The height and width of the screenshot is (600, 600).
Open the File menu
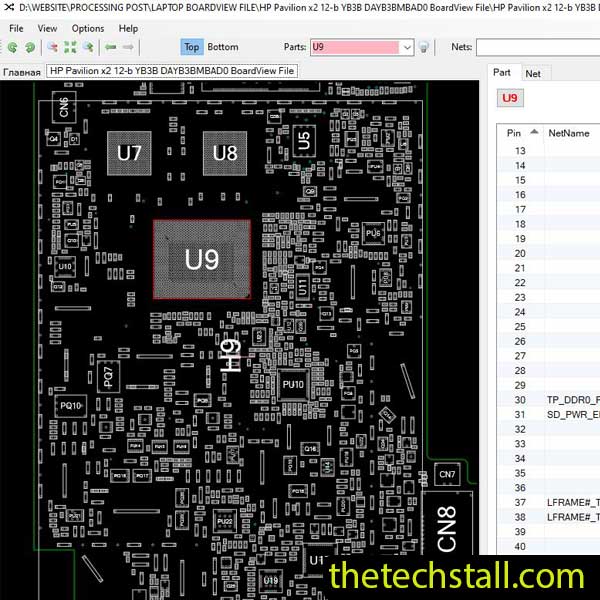(x=16, y=28)
